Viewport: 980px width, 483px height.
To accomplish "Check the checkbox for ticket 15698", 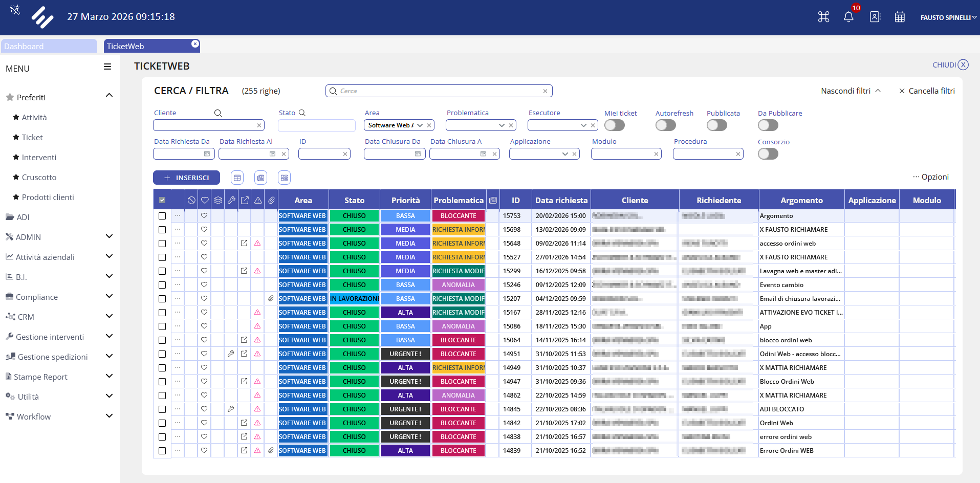I will pyautogui.click(x=162, y=230).
